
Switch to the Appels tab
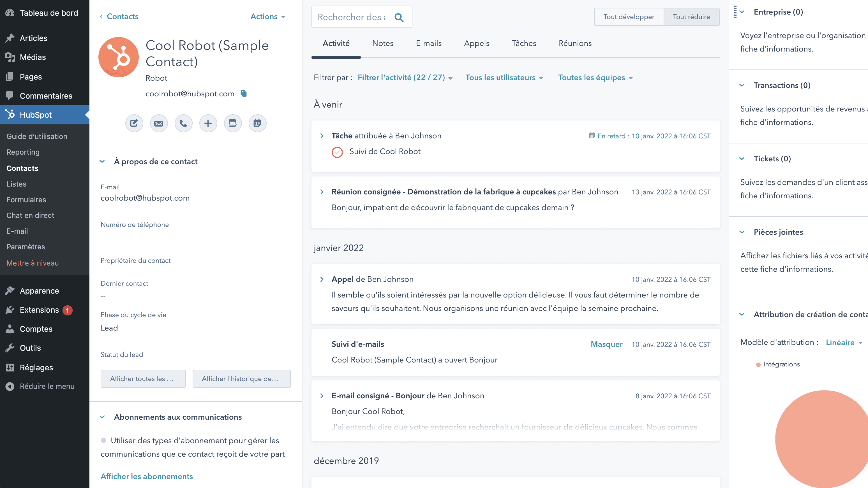pyautogui.click(x=476, y=43)
